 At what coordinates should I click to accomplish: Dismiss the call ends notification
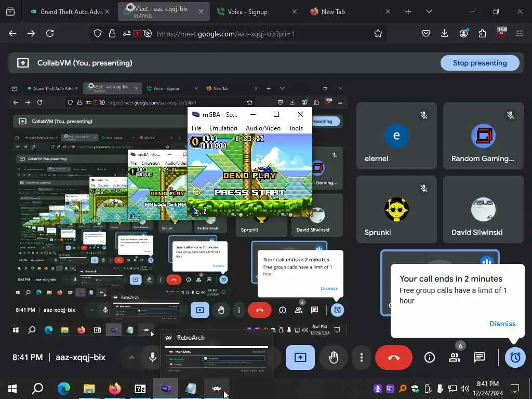502,324
